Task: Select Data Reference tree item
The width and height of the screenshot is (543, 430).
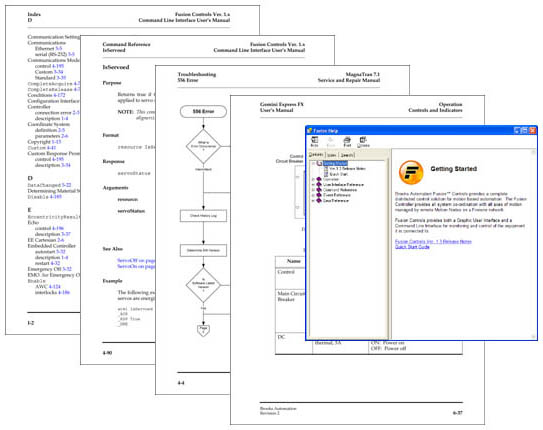Action: coord(336,200)
